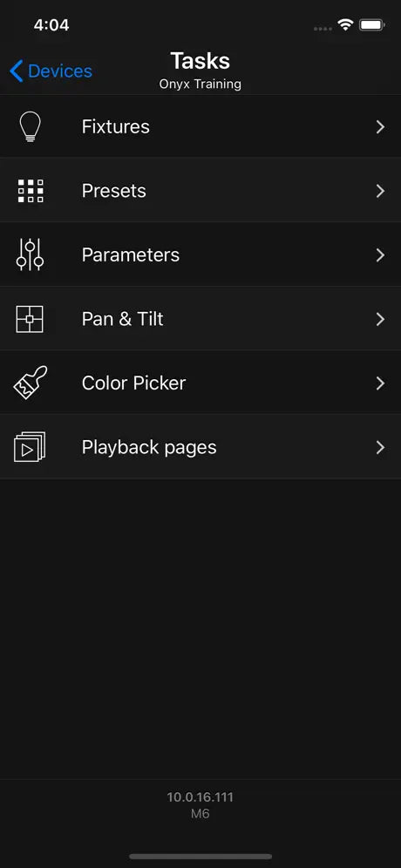
Task: Select the Presets grid icon
Action: pos(30,191)
